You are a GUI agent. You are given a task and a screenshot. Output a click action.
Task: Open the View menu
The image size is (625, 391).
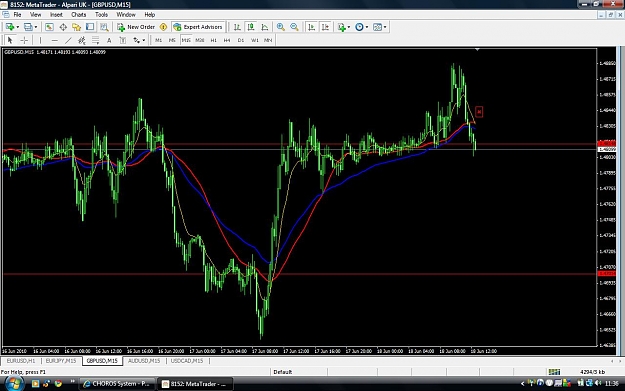click(x=35, y=15)
